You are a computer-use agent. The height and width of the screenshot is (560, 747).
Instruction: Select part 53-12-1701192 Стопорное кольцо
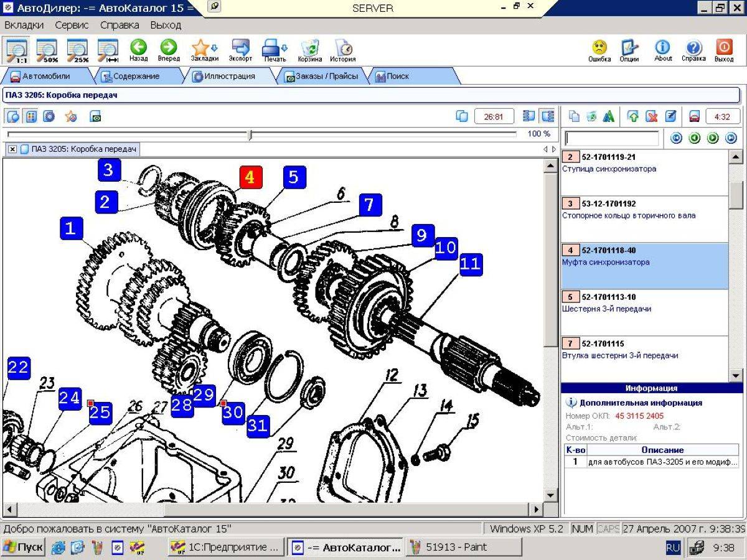(x=645, y=219)
